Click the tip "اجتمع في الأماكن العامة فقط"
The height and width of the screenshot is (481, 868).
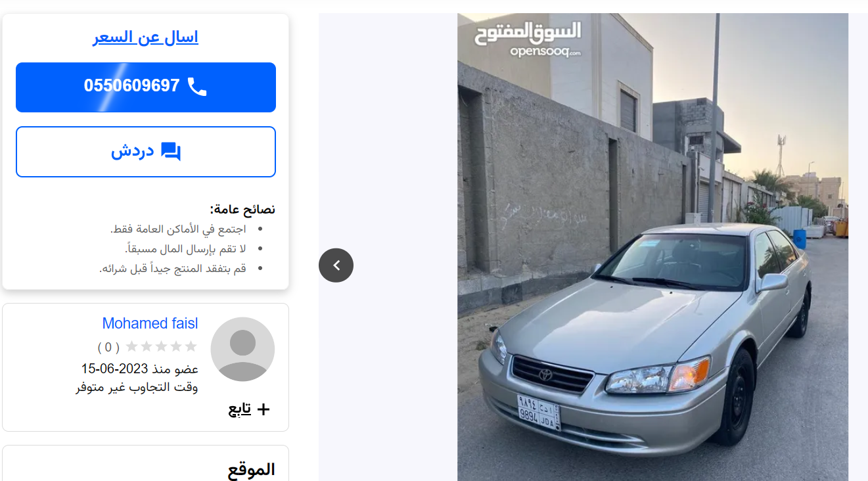pos(178,229)
